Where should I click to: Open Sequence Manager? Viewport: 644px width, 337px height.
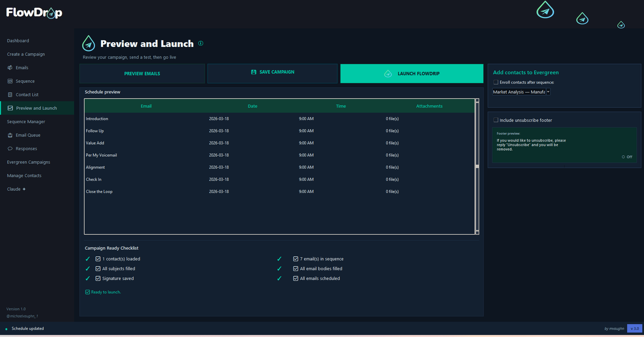[26, 121]
